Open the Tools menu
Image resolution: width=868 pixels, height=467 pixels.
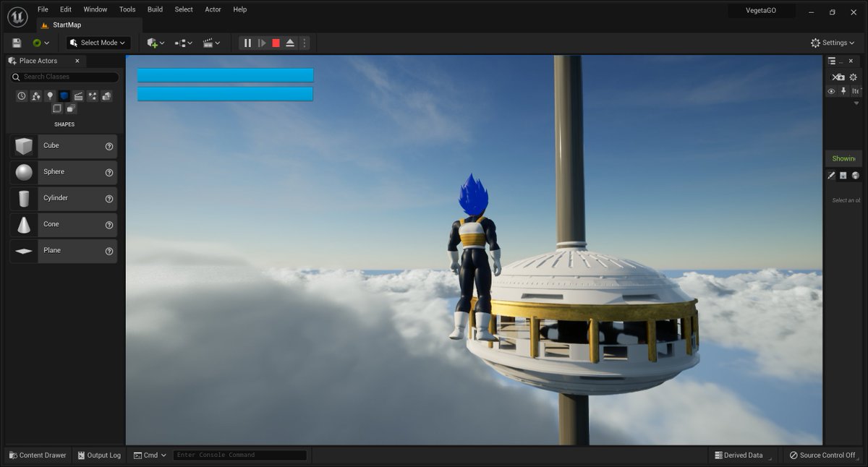(x=127, y=9)
